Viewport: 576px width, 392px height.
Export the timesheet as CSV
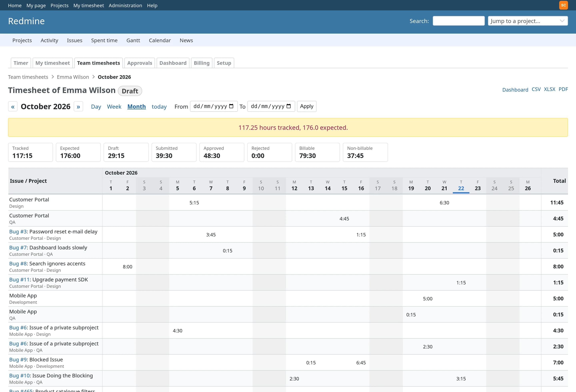pos(536,89)
